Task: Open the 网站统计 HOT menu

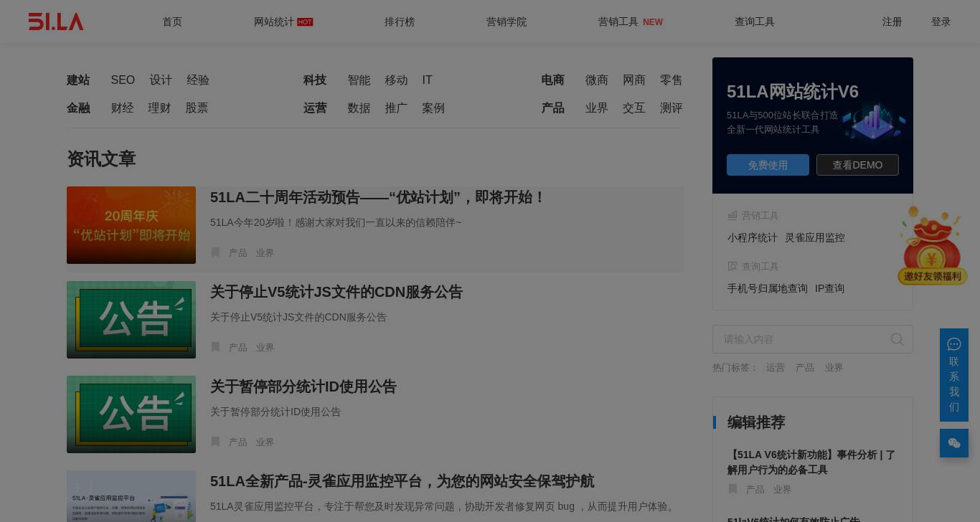Action: [283, 22]
